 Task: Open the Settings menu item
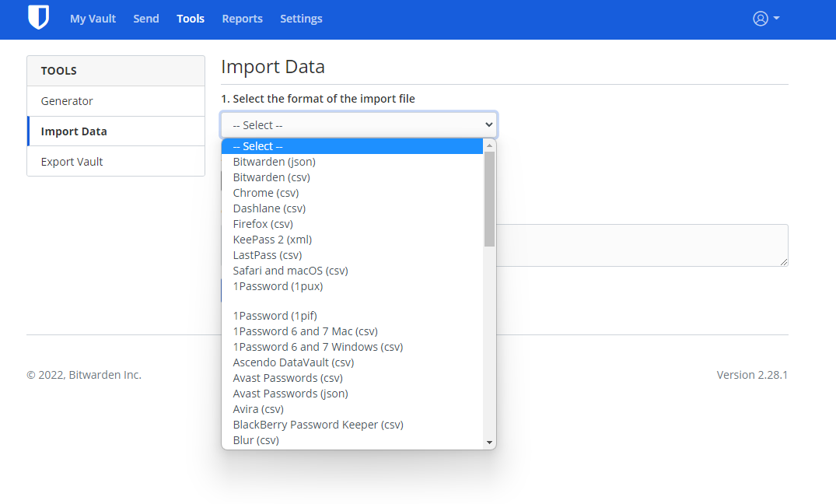[x=301, y=19]
